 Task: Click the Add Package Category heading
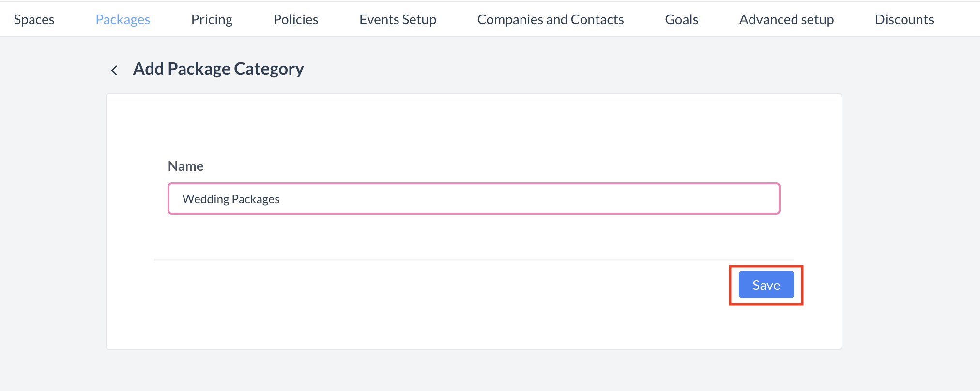[218, 68]
